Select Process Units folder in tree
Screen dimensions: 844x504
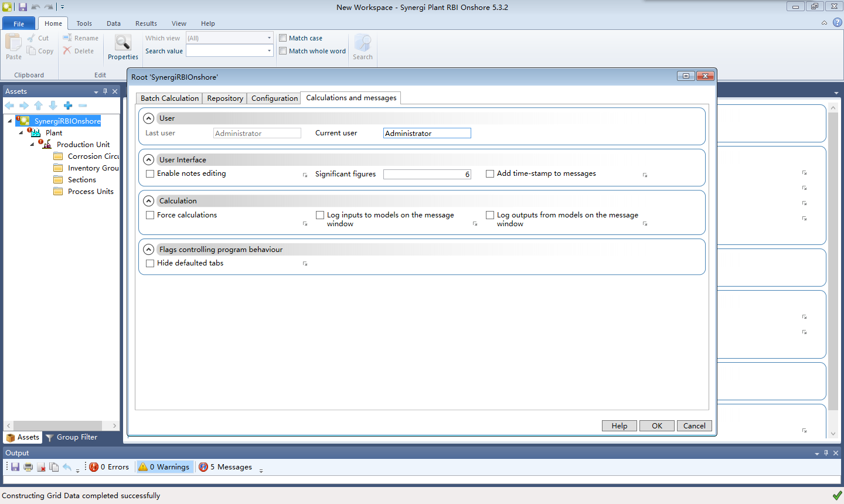coord(83,192)
